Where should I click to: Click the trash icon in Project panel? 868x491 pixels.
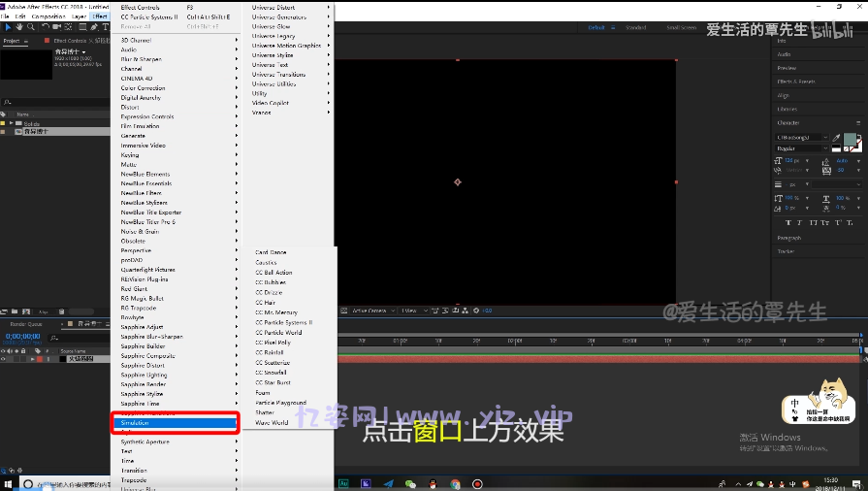pyautogui.click(x=61, y=311)
